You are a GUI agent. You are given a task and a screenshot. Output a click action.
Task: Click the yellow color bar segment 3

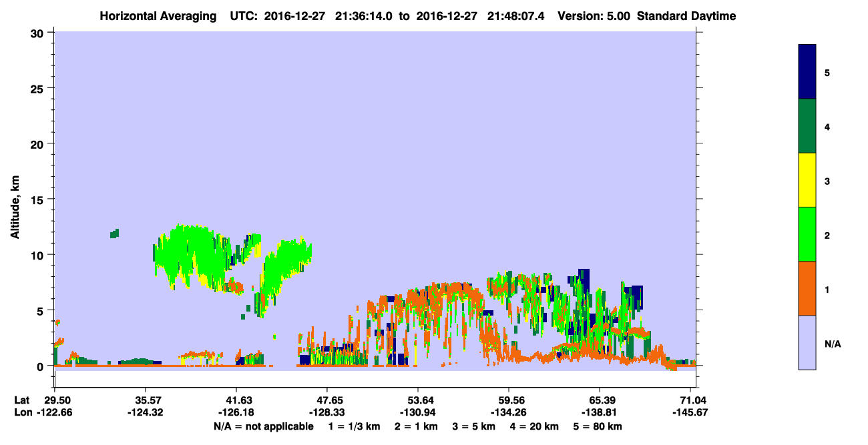click(x=807, y=180)
